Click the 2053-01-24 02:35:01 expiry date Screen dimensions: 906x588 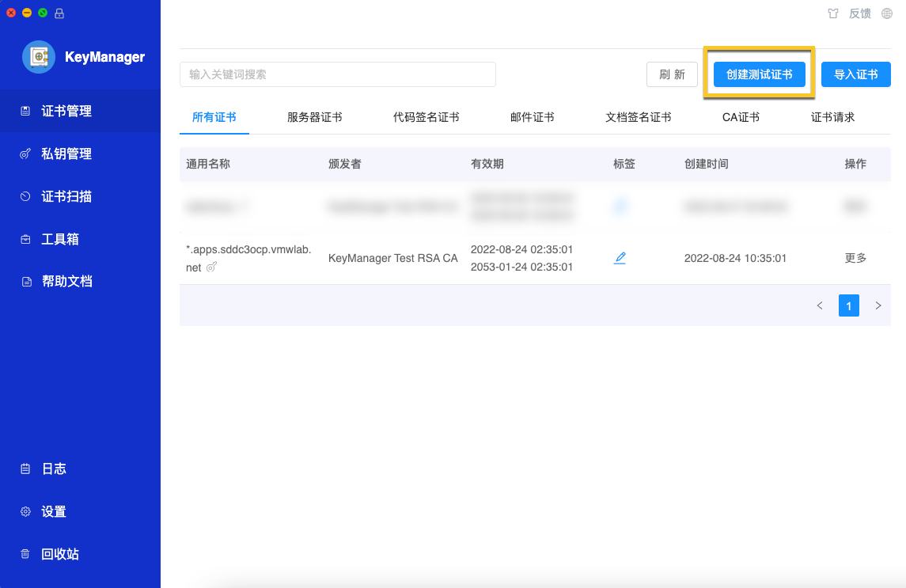521,267
